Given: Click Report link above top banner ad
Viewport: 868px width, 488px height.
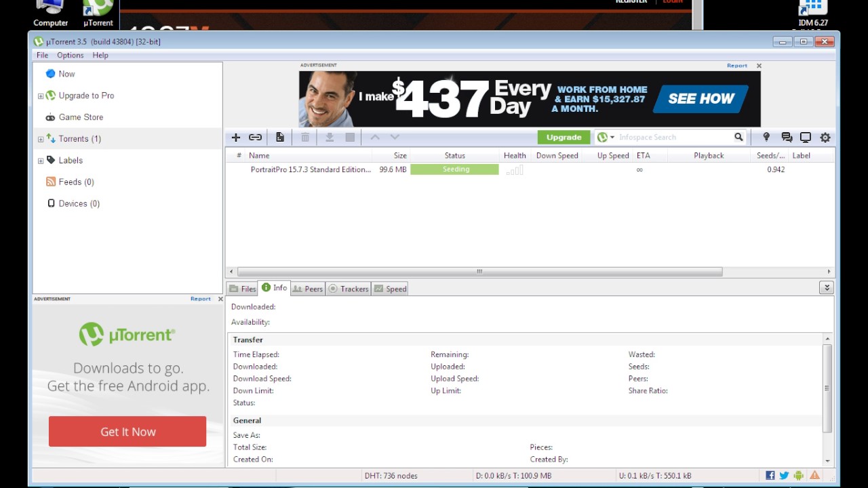Looking at the screenshot, I should tap(736, 66).
